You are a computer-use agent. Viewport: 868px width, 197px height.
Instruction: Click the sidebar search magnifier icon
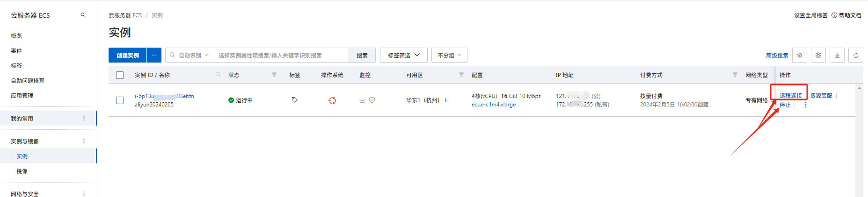coord(83,15)
